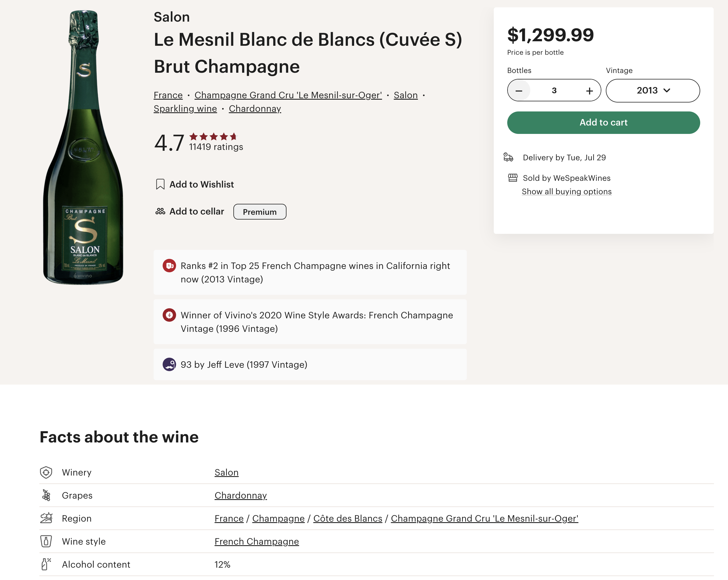Click the bottles quantity field showing 3
This screenshot has width=728, height=580.
(554, 90)
